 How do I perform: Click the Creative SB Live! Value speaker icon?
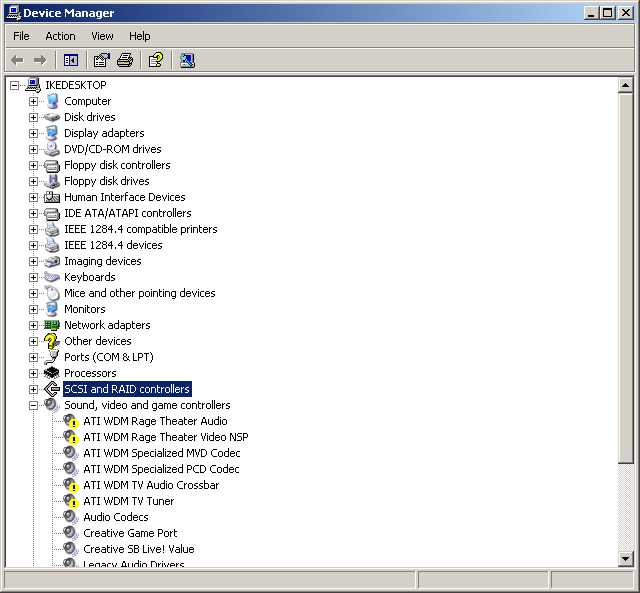(71, 549)
